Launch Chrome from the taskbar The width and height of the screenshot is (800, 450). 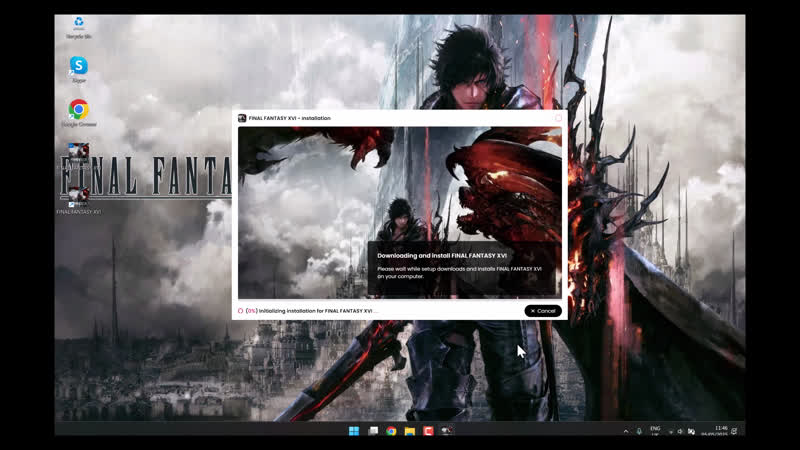pyautogui.click(x=391, y=431)
